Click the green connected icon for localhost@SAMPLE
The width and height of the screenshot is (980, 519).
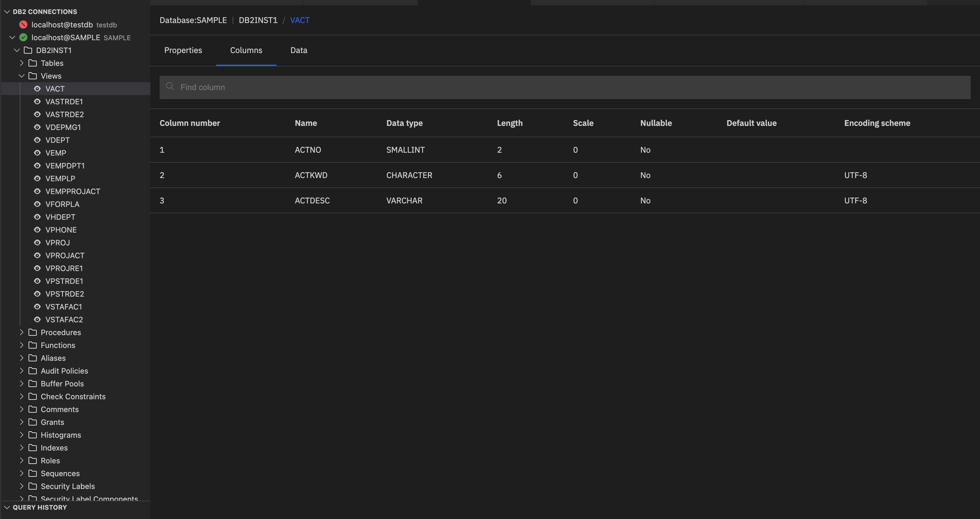click(x=23, y=37)
